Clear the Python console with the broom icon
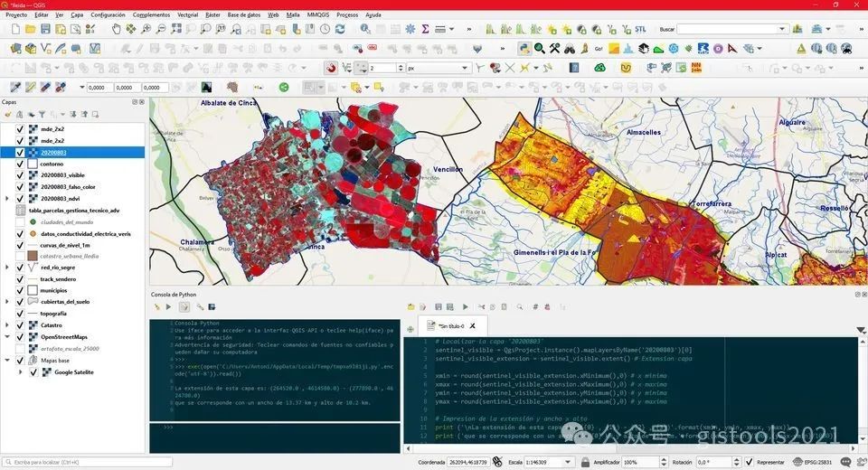This screenshot has width=868, height=470. tap(156, 306)
